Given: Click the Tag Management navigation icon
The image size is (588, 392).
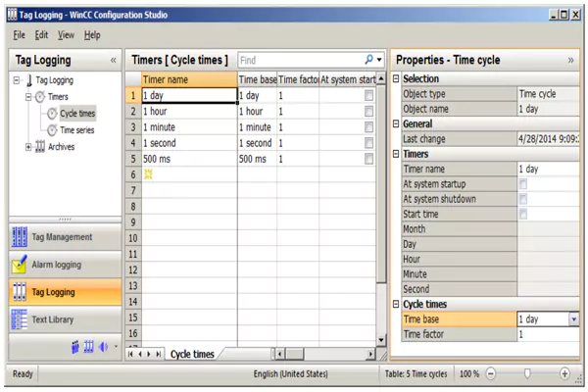Looking at the screenshot, I should (20, 237).
